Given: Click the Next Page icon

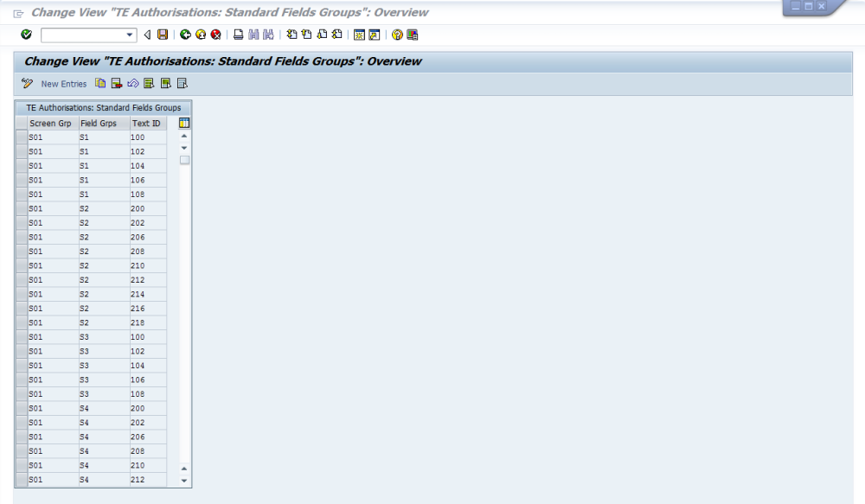Looking at the screenshot, I should pos(322,35).
